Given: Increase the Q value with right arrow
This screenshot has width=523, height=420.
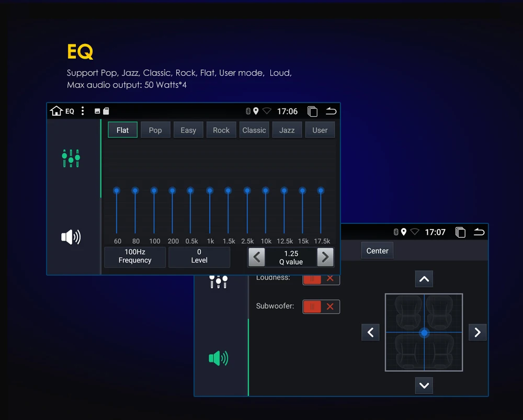Looking at the screenshot, I should (325, 257).
